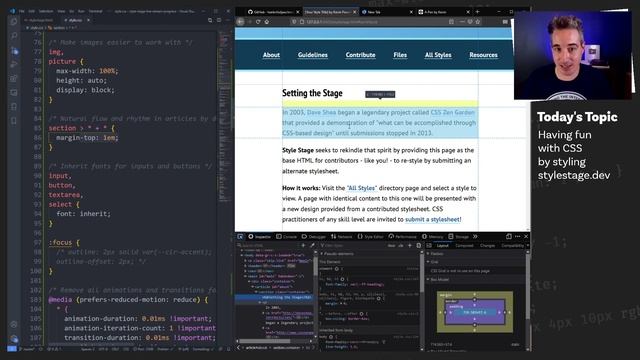Click the Search HTML field
Image resolution: width=640 pixels, height=360 pixels.
click(x=269, y=245)
